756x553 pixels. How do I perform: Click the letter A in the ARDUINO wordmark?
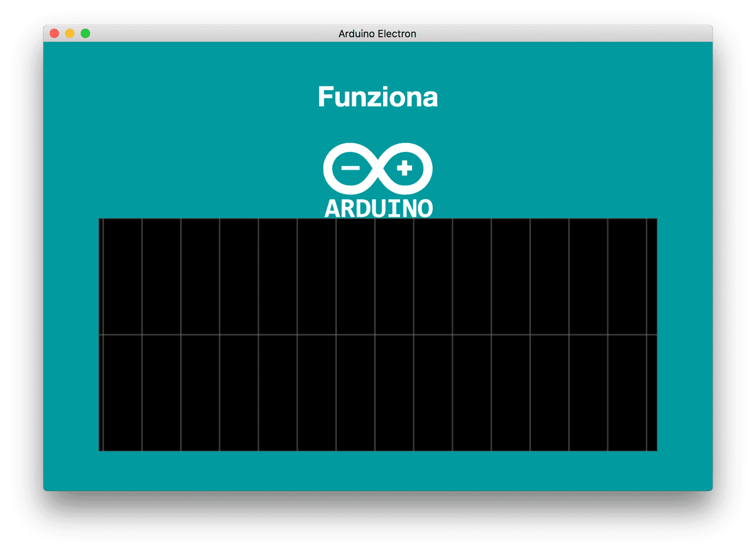tap(332, 208)
